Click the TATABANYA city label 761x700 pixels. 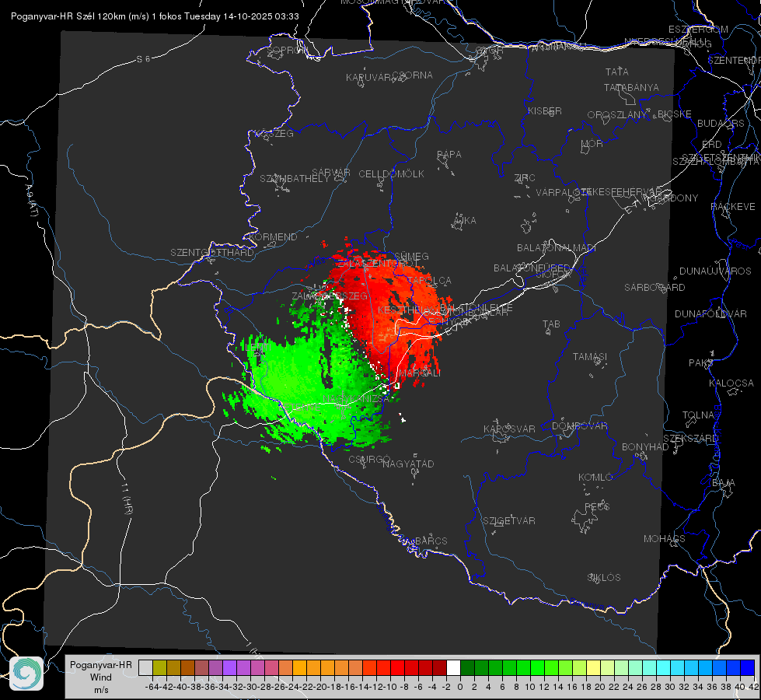[x=631, y=87]
